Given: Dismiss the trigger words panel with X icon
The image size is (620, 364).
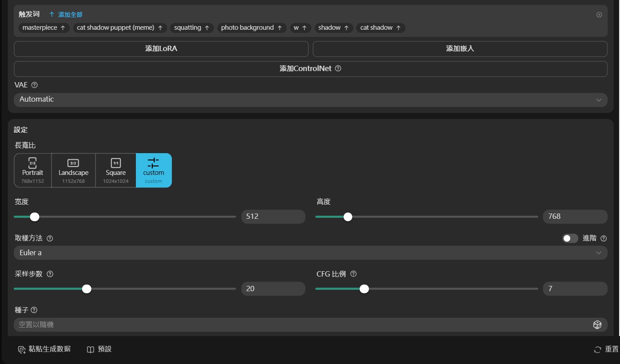Looking at the screenshot, I should [x=599, y=15].
